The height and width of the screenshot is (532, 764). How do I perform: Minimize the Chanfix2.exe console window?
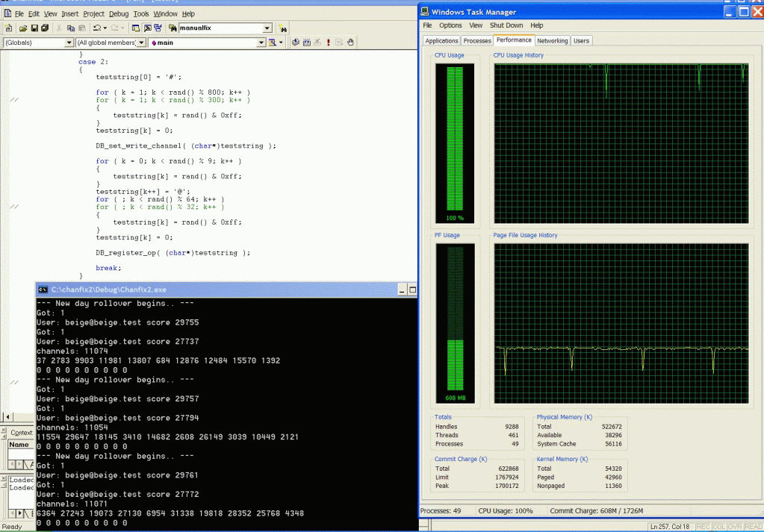click(402, 290)
